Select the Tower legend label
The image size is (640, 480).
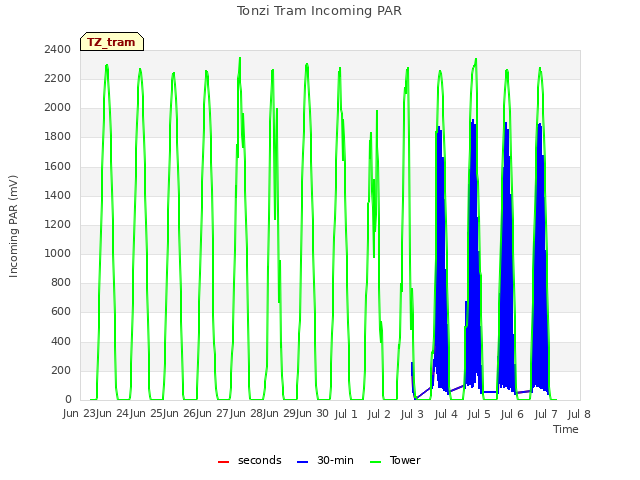click(x=405, y=460)
